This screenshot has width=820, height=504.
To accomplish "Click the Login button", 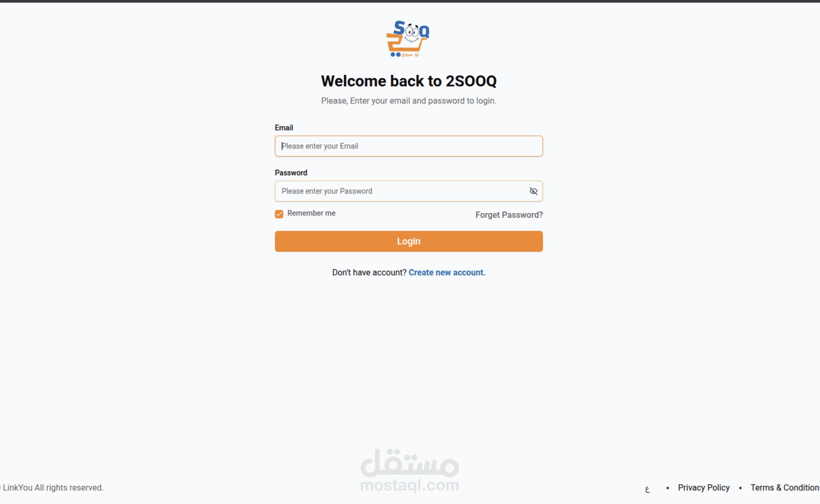I will (408, 241).
